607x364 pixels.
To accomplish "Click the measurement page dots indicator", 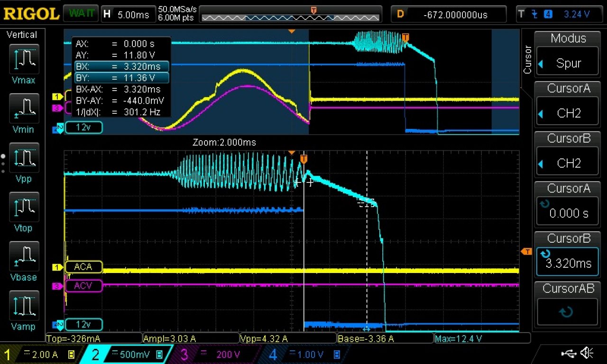I will click(x=3, y=164).
